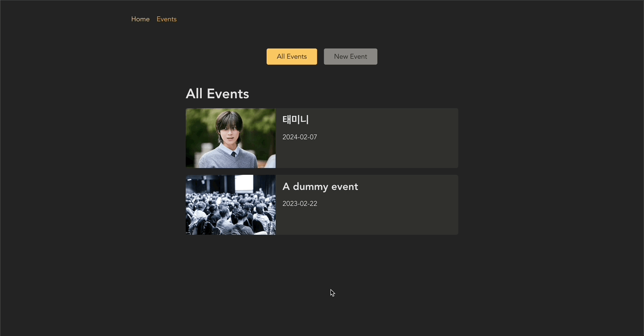The width and height of the screenshot is (644, 336).
Task: Go to the Home navigation link
Action: 140,19
